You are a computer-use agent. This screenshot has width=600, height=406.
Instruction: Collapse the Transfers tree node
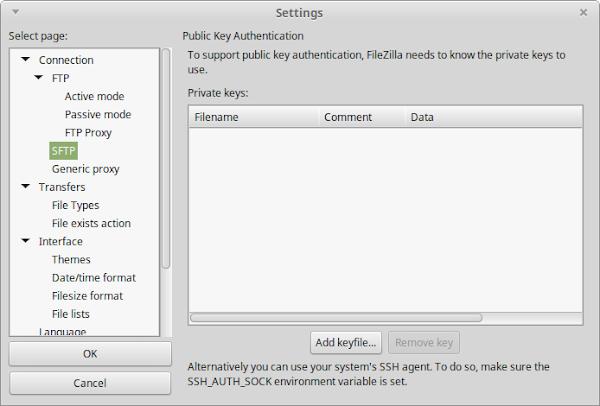coord(26,186)
